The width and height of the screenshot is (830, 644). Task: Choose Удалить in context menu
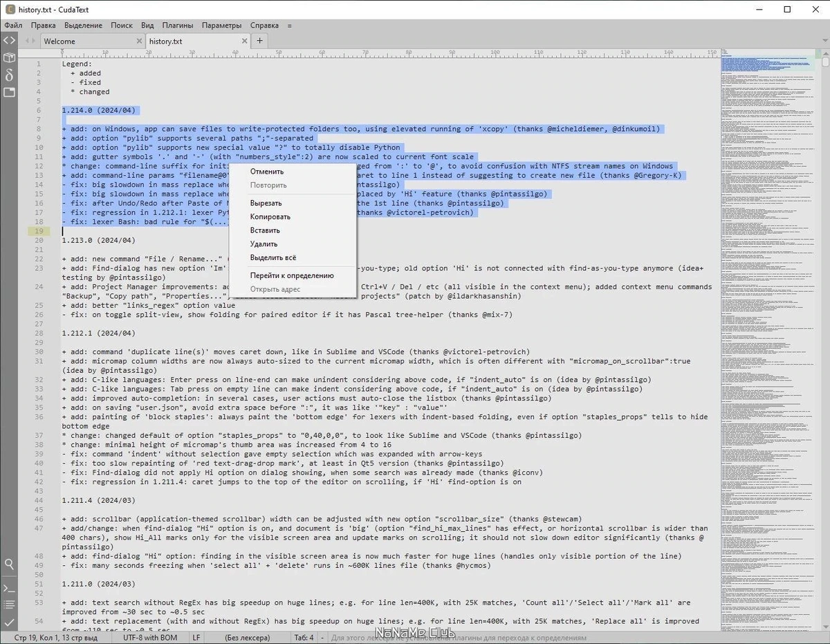point(293,244)
